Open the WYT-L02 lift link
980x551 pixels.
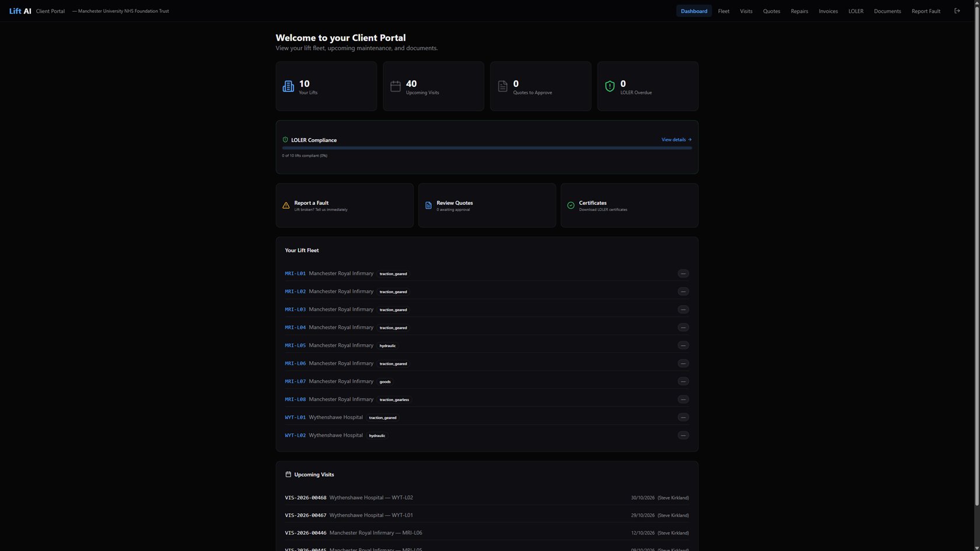tap(295, 436)
